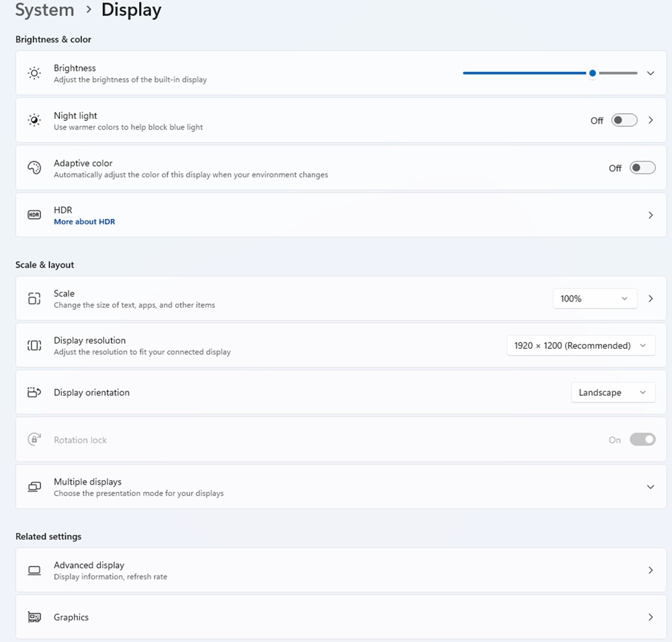Toggle the Rotation lock switch
This screenshot has width=672, height=642.
tap(642, 440)
